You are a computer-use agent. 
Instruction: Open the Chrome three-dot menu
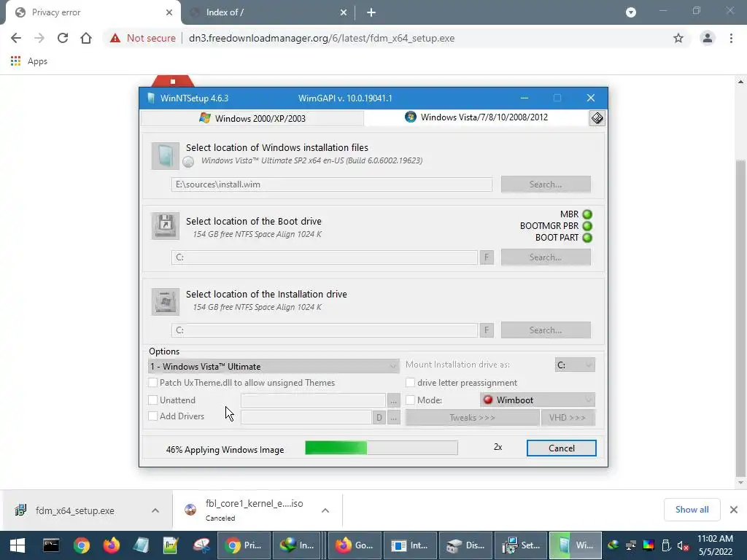[731, 38]
